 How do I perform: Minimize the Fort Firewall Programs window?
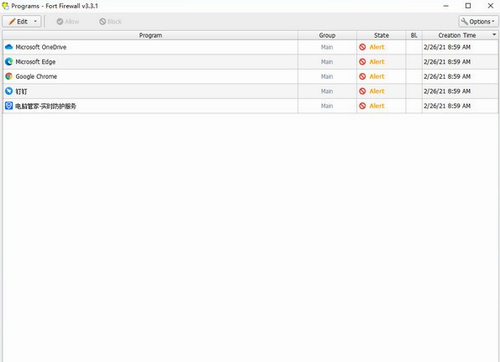(x=446, y=6)
